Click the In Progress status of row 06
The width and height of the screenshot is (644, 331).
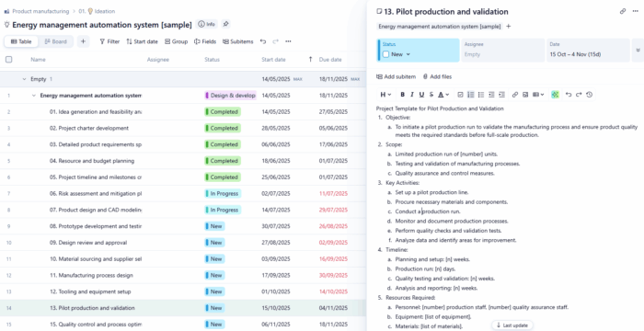(223, 193)
